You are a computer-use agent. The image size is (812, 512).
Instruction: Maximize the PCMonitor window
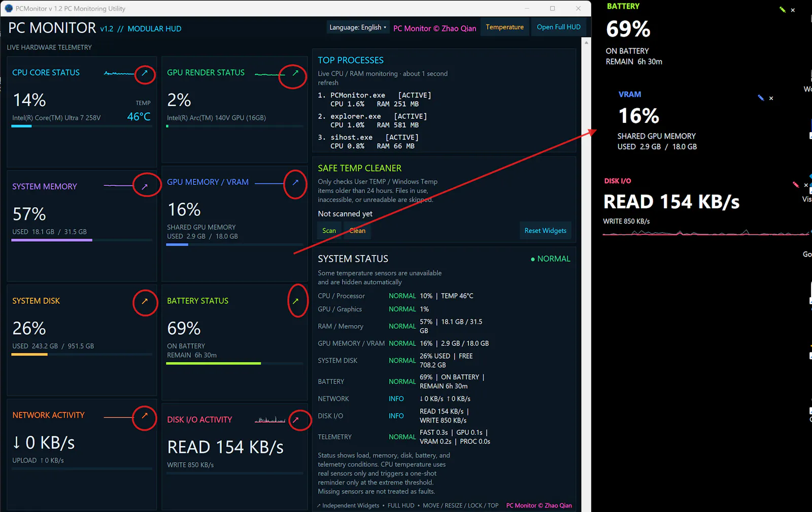(552, 9)
